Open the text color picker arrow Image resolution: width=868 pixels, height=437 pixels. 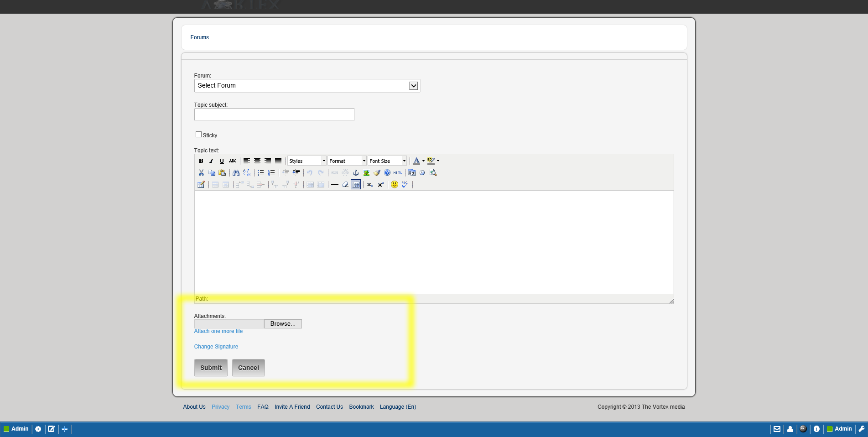click(423, 161)
